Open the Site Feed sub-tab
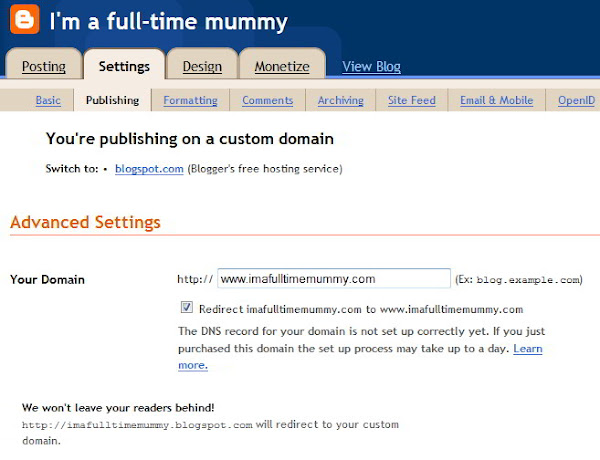600x460 pixels. coord(412,100)
